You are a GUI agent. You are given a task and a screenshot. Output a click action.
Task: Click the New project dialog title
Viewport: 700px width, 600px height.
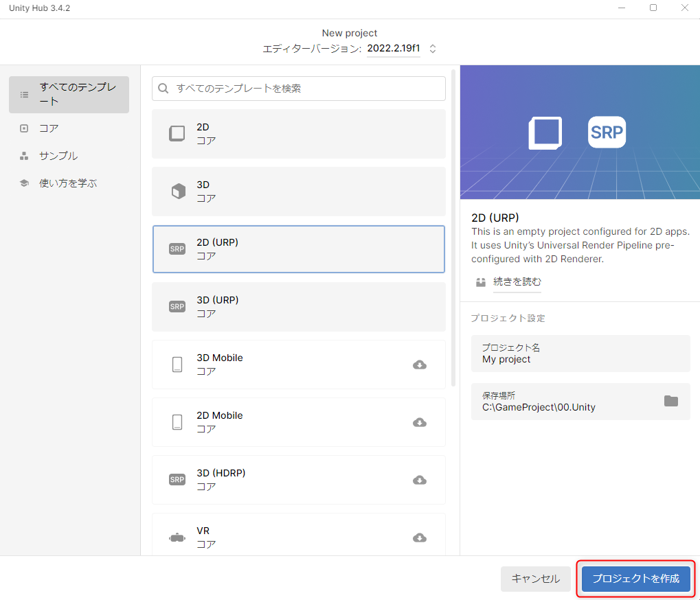point(350,33)
